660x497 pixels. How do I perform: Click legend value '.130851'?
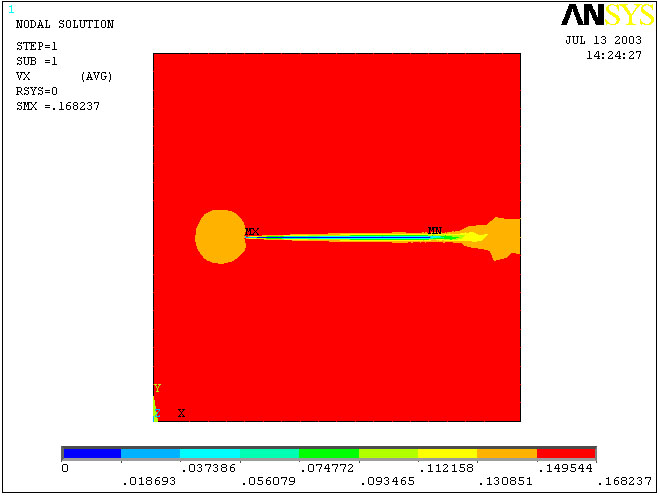coord(506,481)
